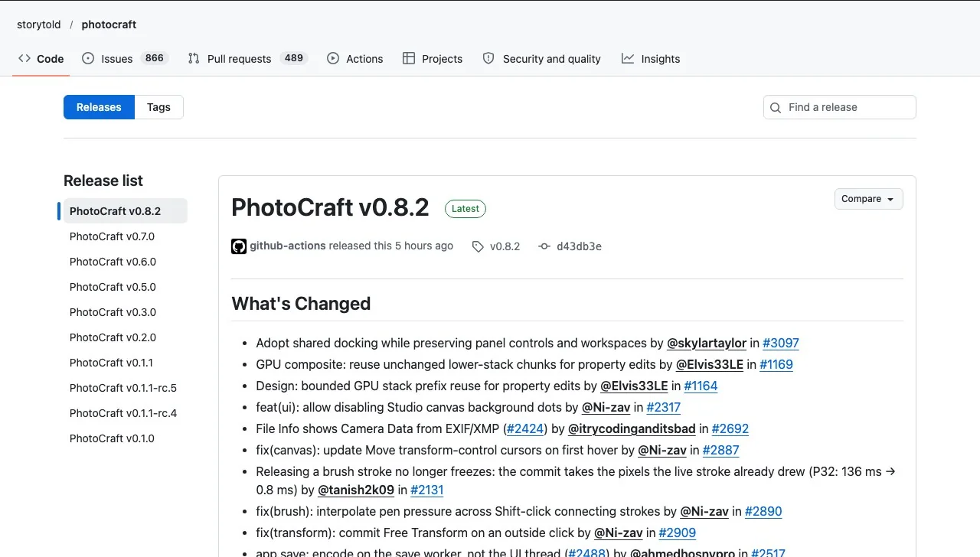Open pull request #2909

[x=678, y=533]
